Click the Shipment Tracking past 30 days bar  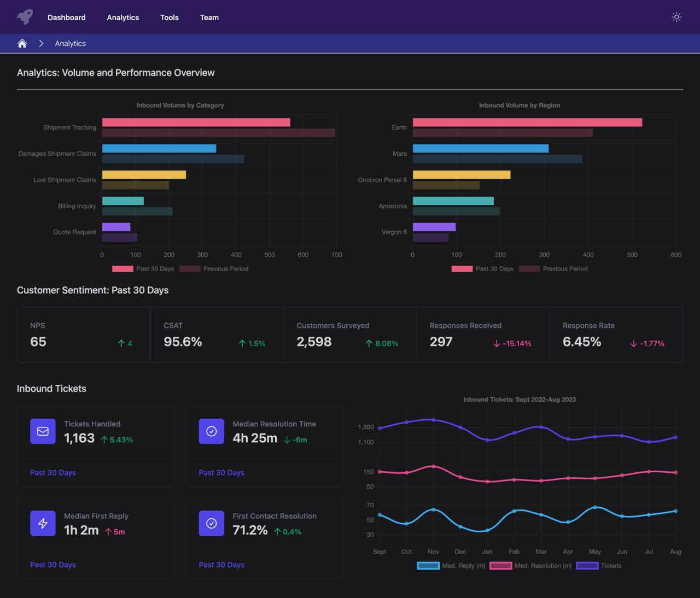(196, 122)
